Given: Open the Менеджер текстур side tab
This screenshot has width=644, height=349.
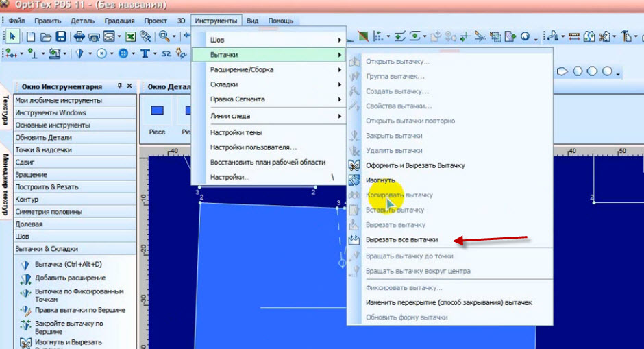Looking at the screenshot, I should click(5, 184).
